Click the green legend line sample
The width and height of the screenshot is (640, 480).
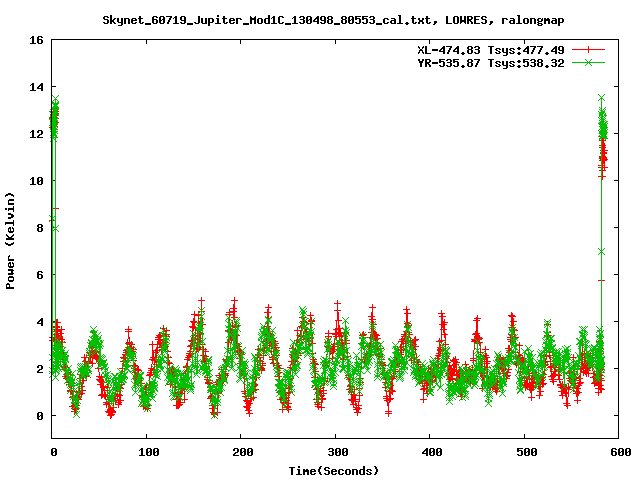pyautogui.click(x=588, y=62)
